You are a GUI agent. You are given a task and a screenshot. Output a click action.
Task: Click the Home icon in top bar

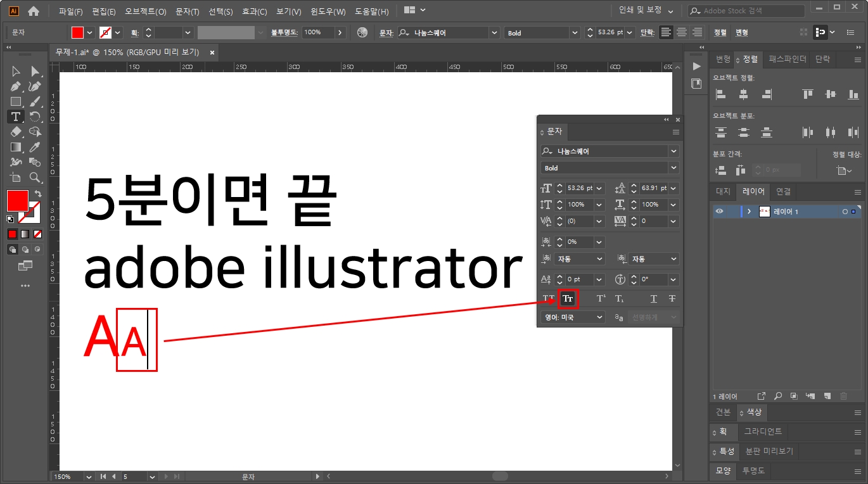[x=34, y=11]
